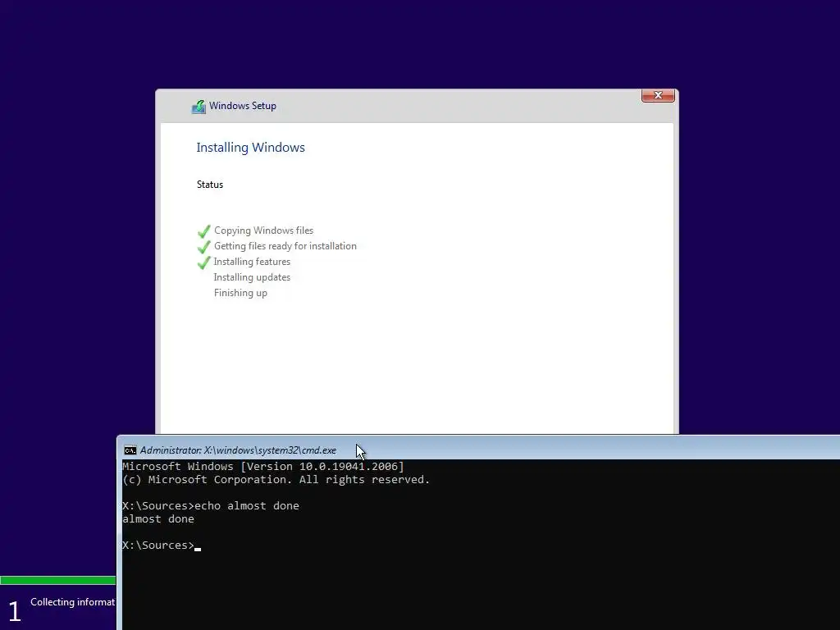Click the last X:\Sources> prompt line
Screen dimensions: 840x630
pos(162,546)
